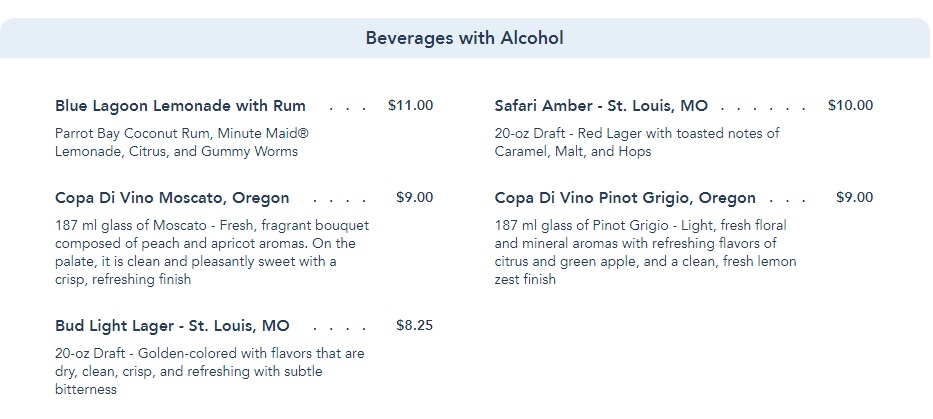
Task: Click the Parrot Bay Coconut Rum description
Action: (182, 142)
